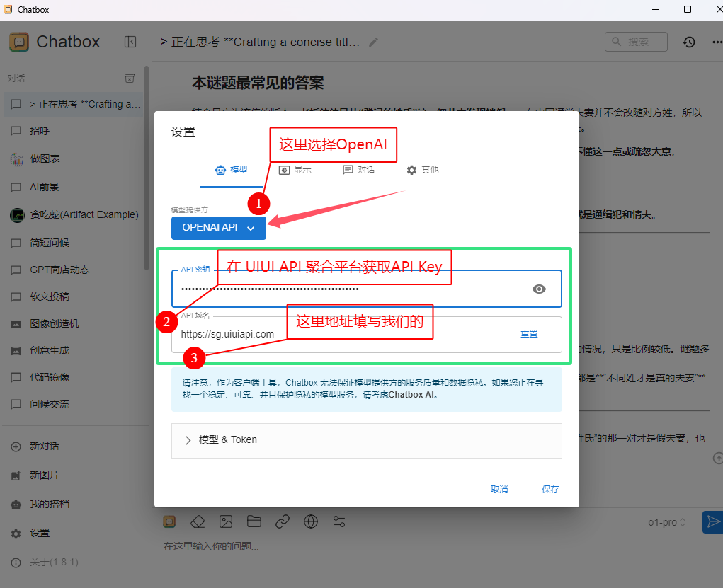
Task: Open 我的搭档 in the sidebar
Action: click(x=74, y=504)
